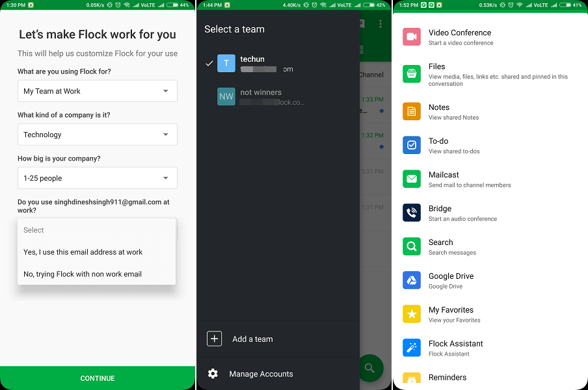Tap the green CONTINUE button

click(98, 378)
